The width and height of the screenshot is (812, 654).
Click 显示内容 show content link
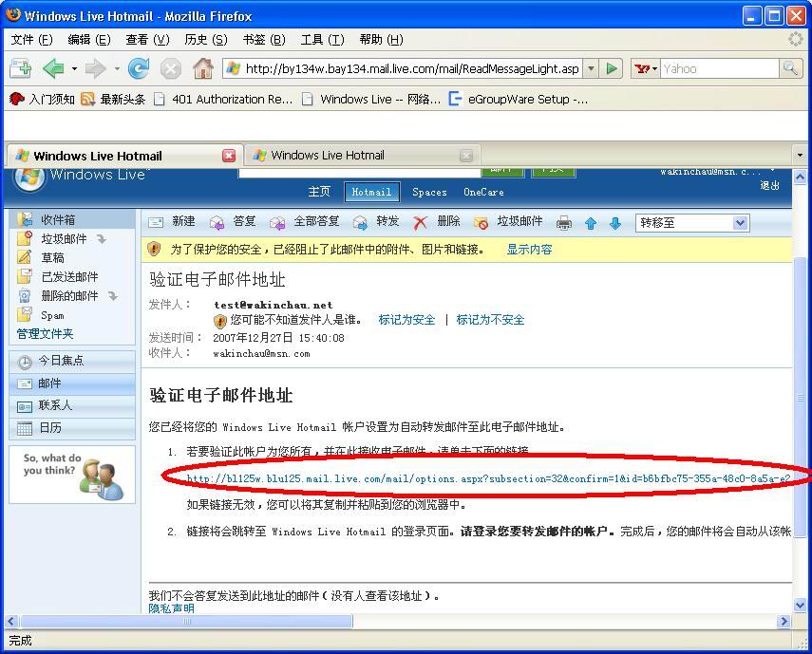tap(529, 250)
